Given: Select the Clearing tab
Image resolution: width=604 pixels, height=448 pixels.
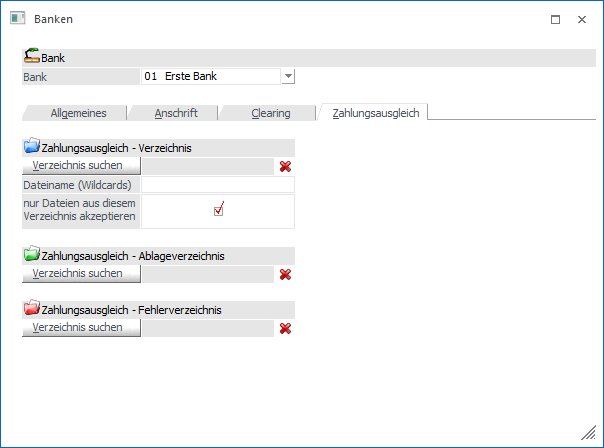Looking at the screenshot, I should [270, 113].
